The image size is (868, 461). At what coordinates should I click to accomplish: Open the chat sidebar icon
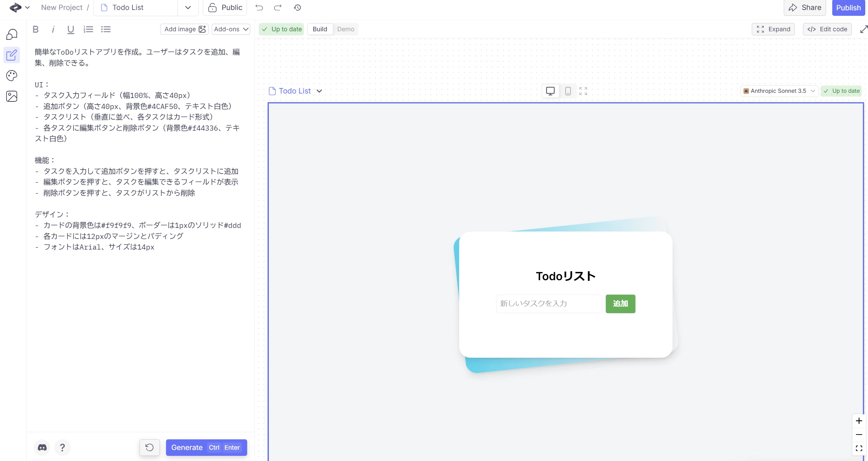tap(12, 34)
